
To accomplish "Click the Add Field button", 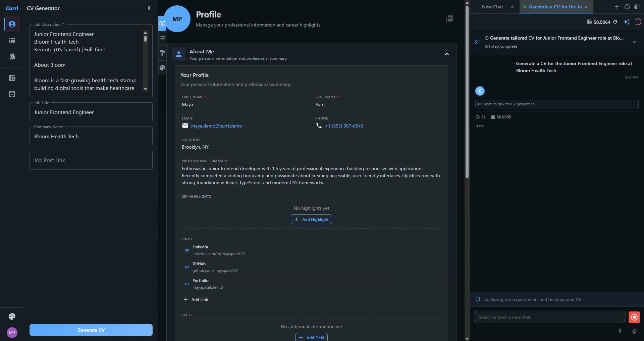I will coord(311,337).
